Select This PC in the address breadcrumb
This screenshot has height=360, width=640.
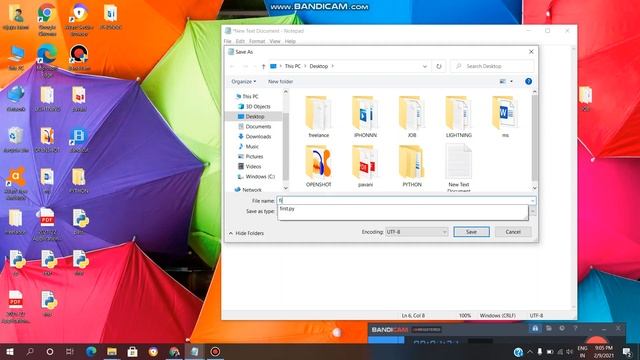[292, 66]
